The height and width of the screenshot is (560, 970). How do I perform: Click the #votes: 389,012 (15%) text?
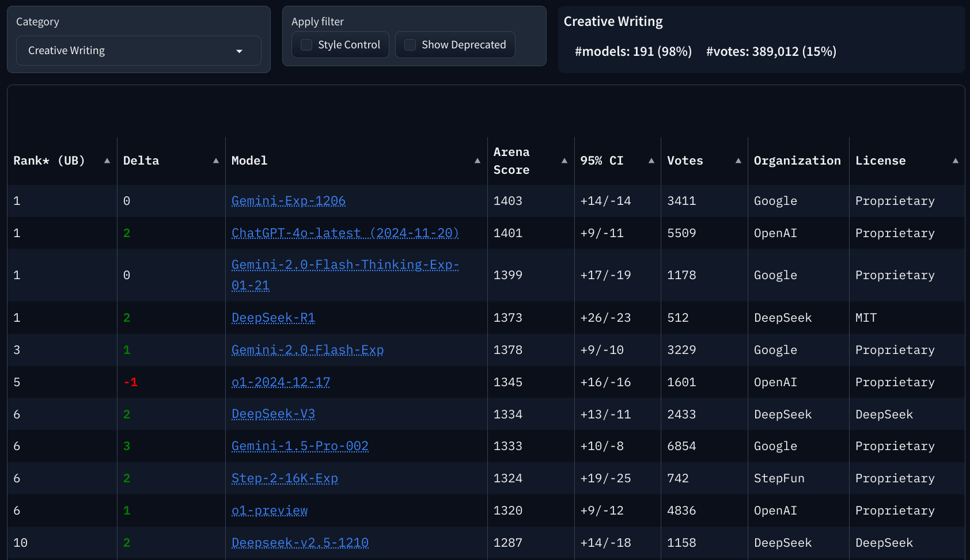coord(771,51)
